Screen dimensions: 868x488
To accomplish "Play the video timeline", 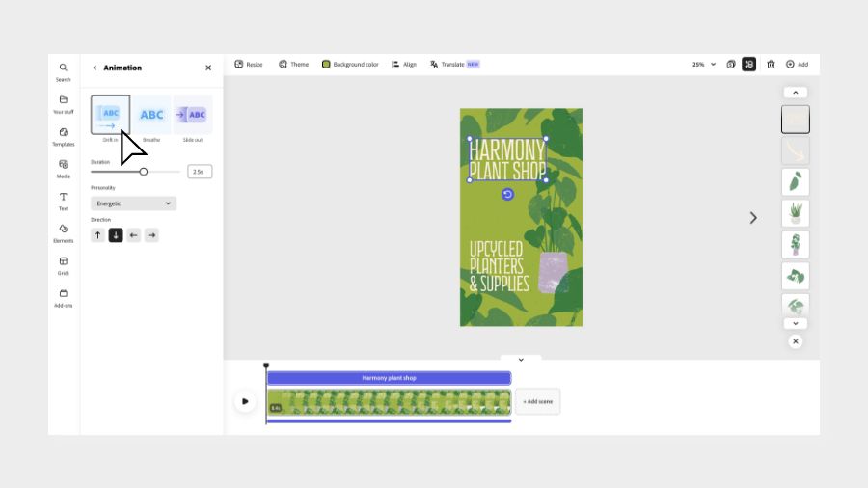I will coord(245,402).
